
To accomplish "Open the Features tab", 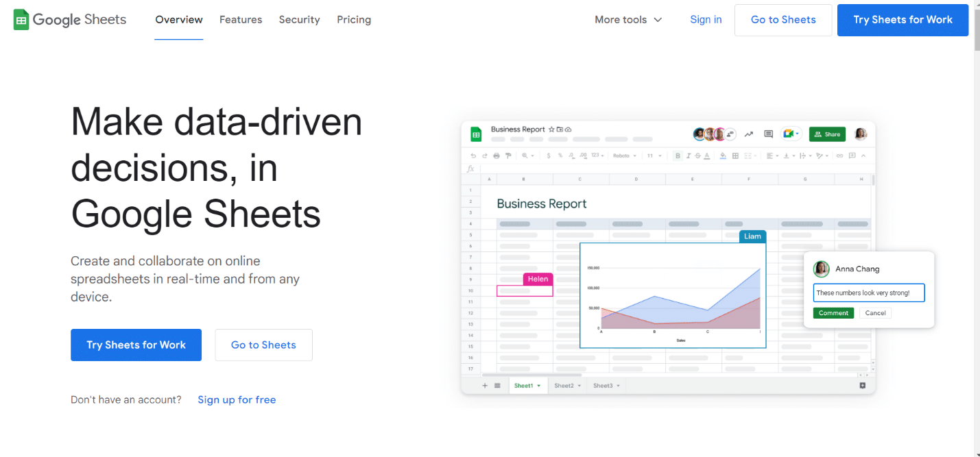I will [241, 19].
